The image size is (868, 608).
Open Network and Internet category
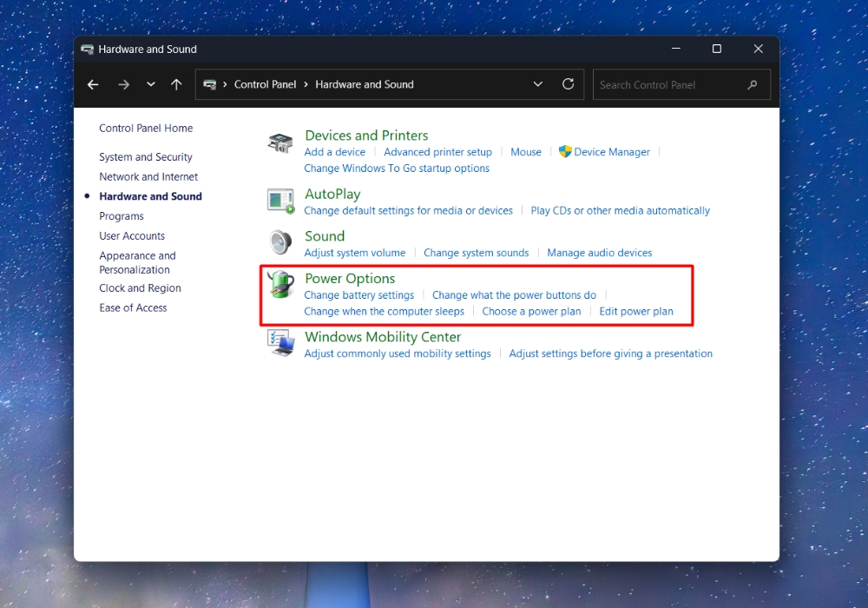coord(148,176)
